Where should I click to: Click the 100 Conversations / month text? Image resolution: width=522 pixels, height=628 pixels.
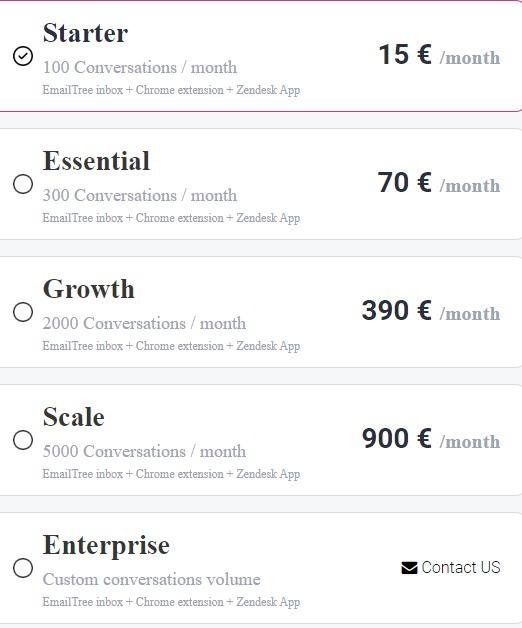click(x=140, y=67)
